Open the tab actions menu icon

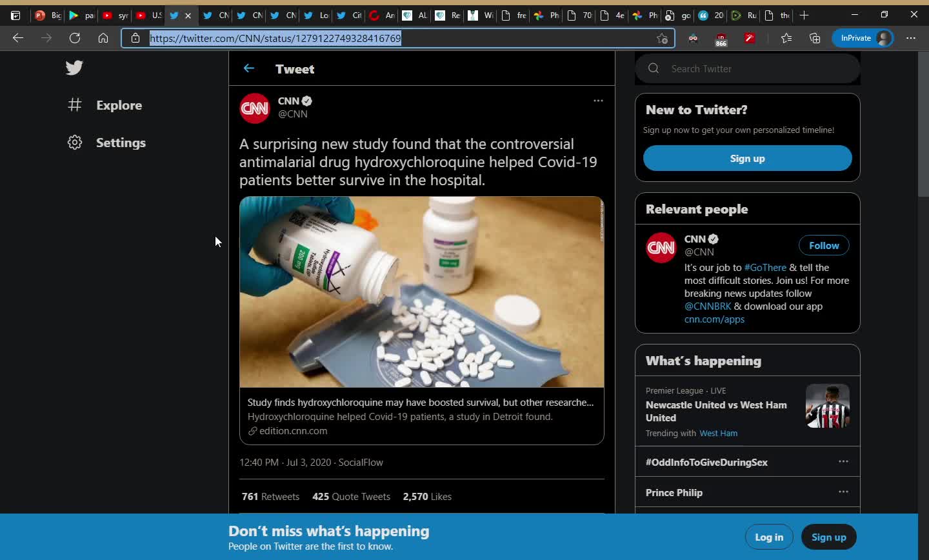pyautogui.click(x=15, y=15)
